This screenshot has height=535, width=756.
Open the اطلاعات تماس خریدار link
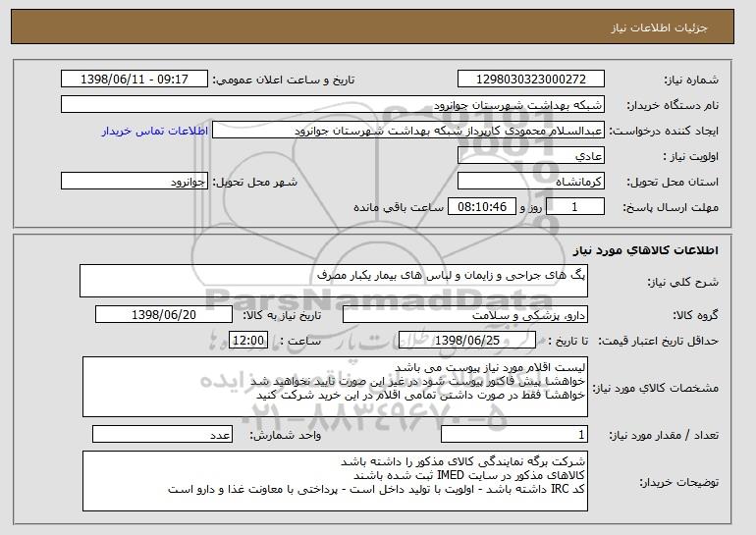[155, 131]
